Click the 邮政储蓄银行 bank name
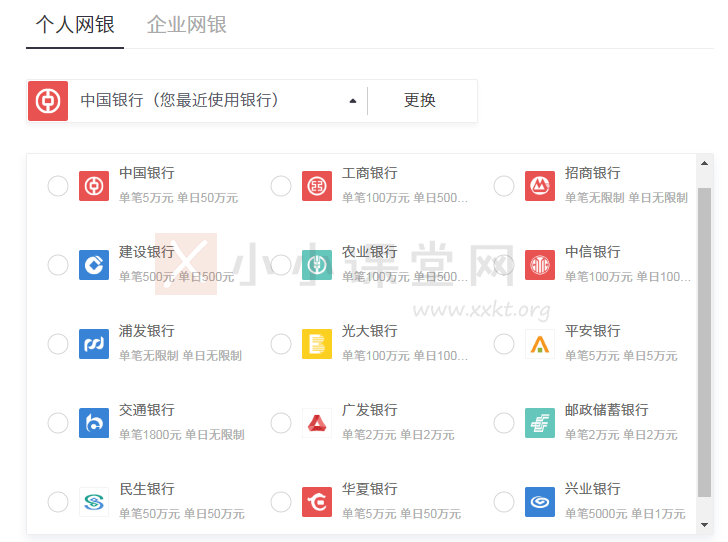 point(606,410)
